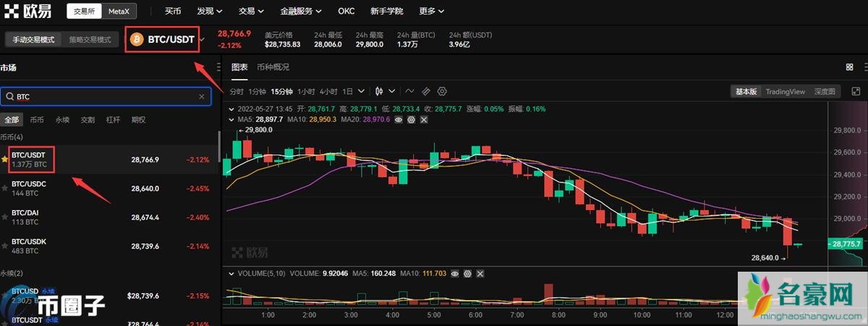Expand the 更多 menu in top navigation
Screen dimensions: 868x326
click(432, 12)
